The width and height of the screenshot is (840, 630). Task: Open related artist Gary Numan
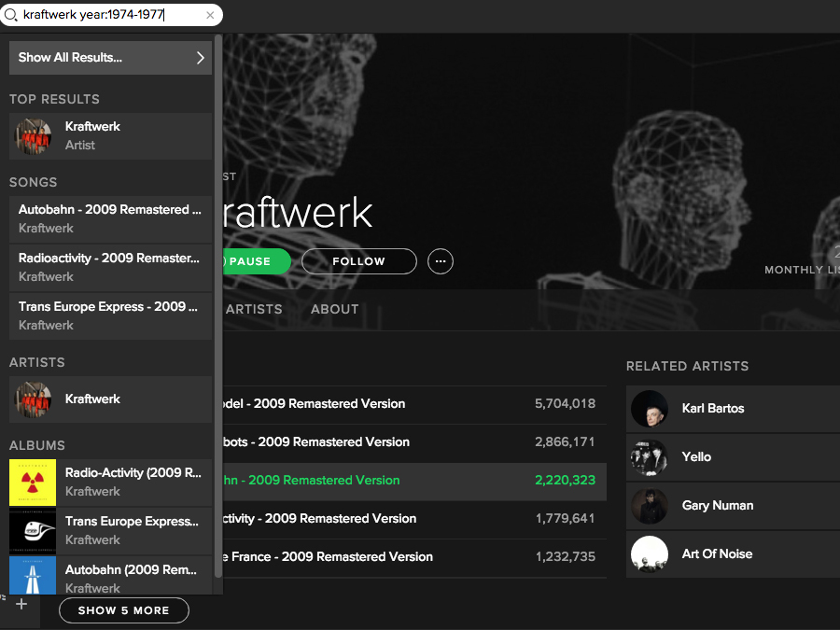click(x=733, y=506)
